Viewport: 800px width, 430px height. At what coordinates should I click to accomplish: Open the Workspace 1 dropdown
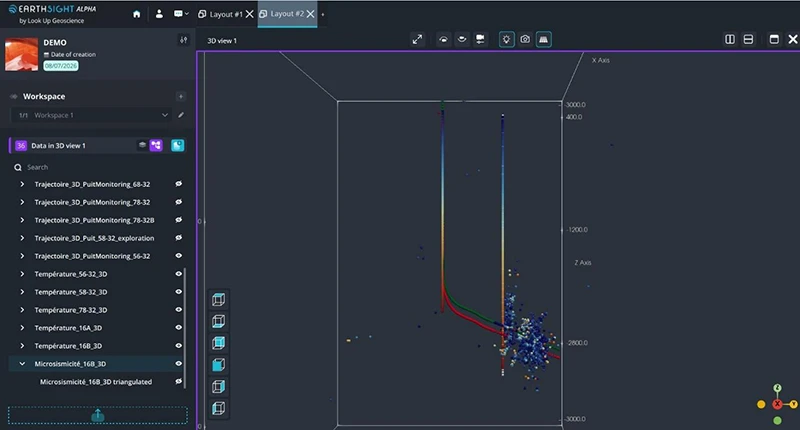click(x=91, y=115)
